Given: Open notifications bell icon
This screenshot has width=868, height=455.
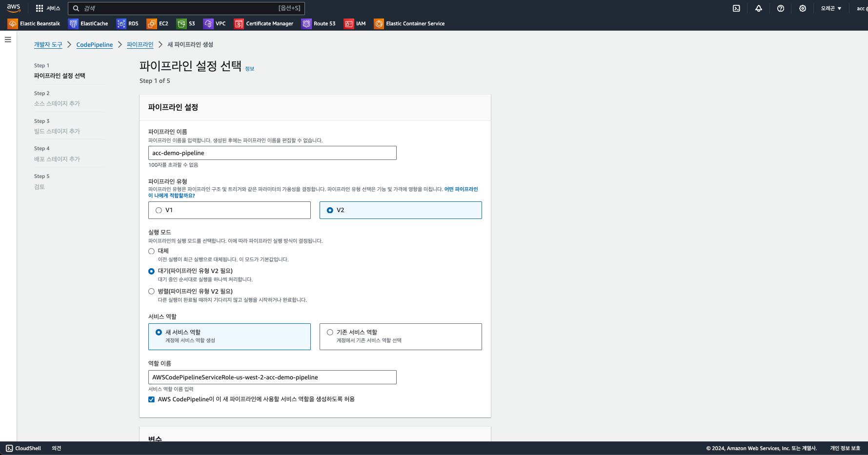Looking at the screenshot, I should [759, 8].
